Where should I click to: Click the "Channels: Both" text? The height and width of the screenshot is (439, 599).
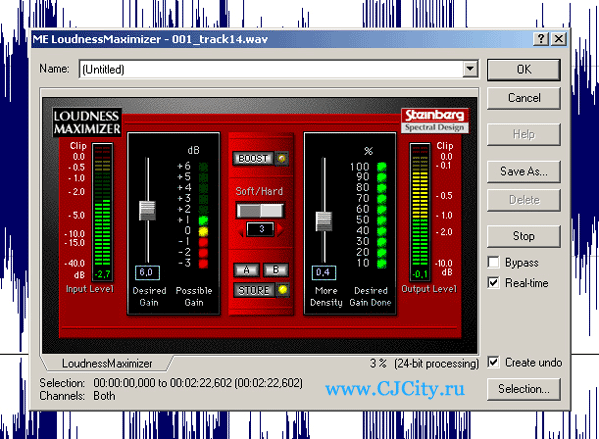78,396
